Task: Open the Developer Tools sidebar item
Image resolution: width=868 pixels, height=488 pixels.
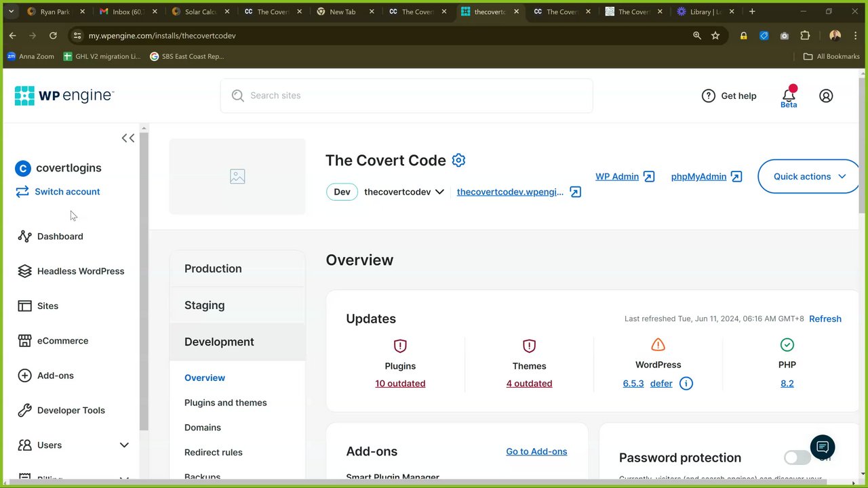Action: (x=71, y=410)
